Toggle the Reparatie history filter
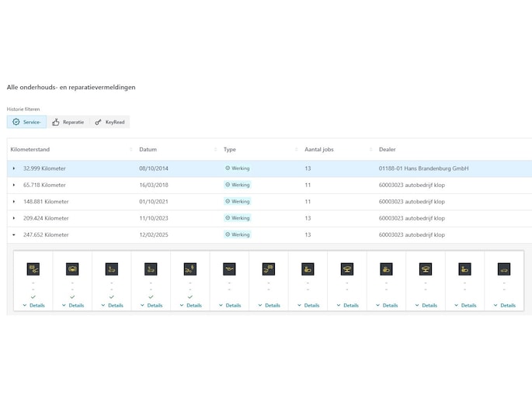 pos(68,122)
